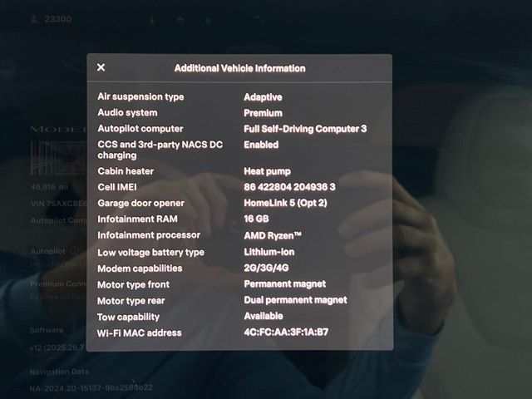The image size is (532, 399).
Task: Open the software download arrow icon
Action: pos(153,19)
